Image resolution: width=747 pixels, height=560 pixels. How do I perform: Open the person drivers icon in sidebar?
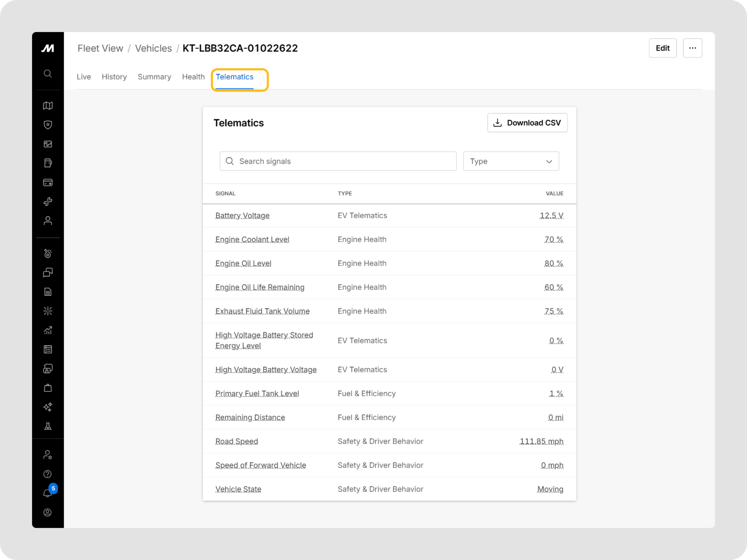coord(48,221)
